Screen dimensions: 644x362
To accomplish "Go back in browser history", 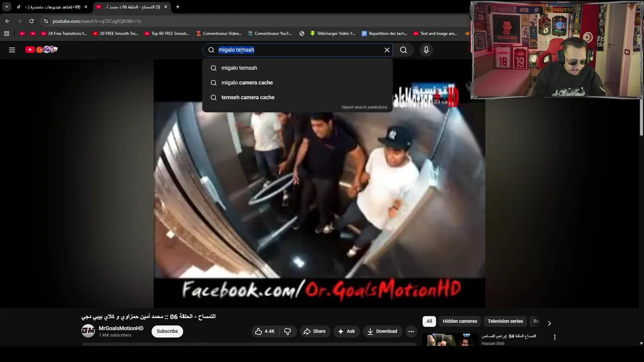I will (x=7, y=21).
